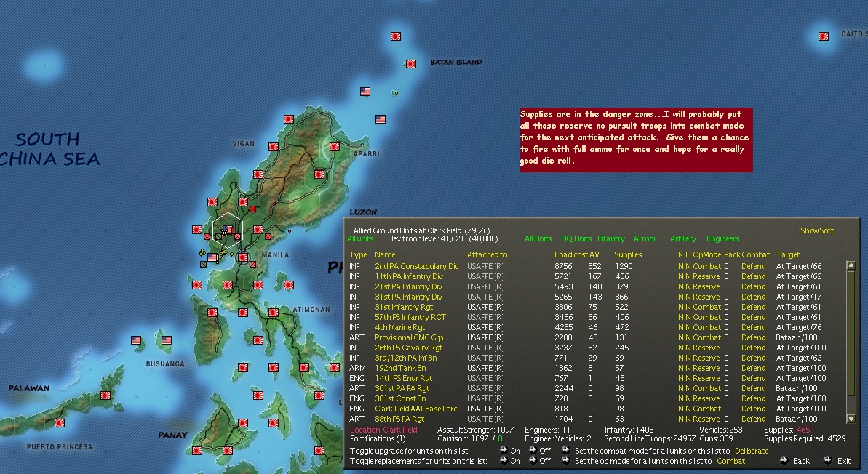Click 'Bataan/100' target of 301st PA FA Rgt
Screen dimensions: 868x474
coord(796,388)
